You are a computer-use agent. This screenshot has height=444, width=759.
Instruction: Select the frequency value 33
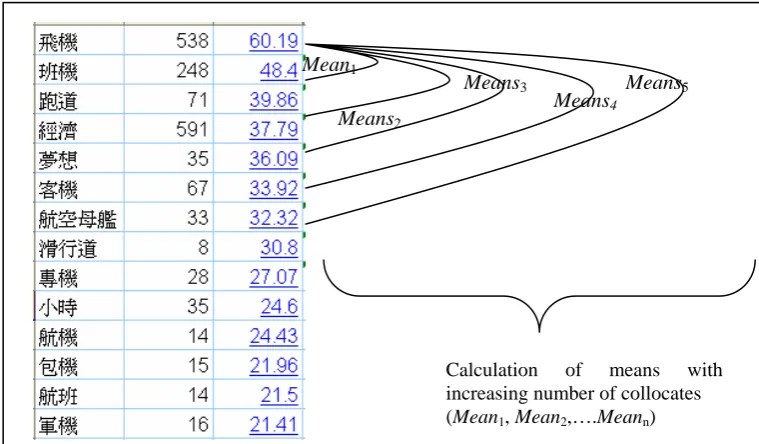coord(197,218)
